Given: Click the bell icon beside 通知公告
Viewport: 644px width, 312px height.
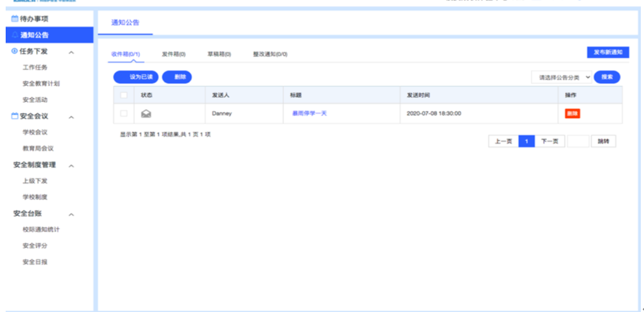Looking at the screenshot, I should pos(16,35).
